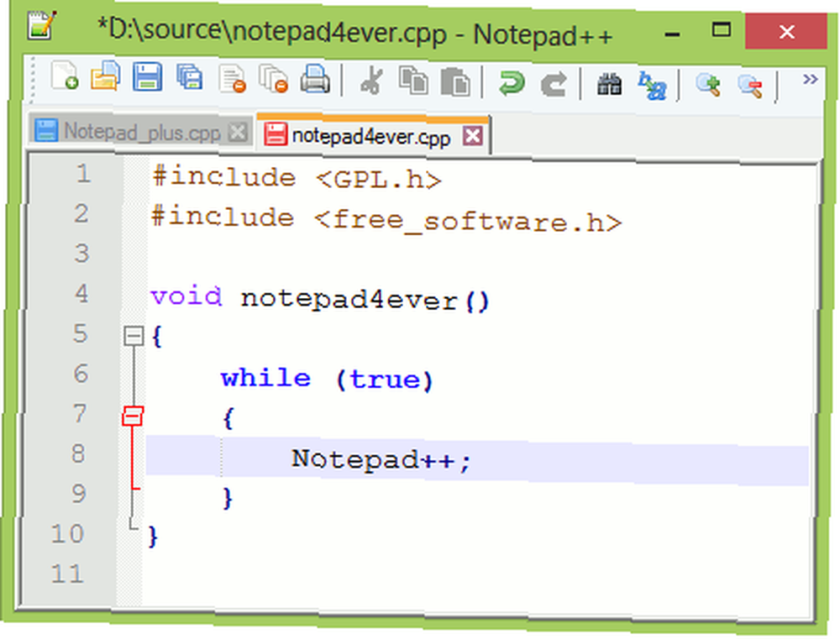Undo with the green arrow icon
Screen dimensions: 840x639
pos(511,84)
